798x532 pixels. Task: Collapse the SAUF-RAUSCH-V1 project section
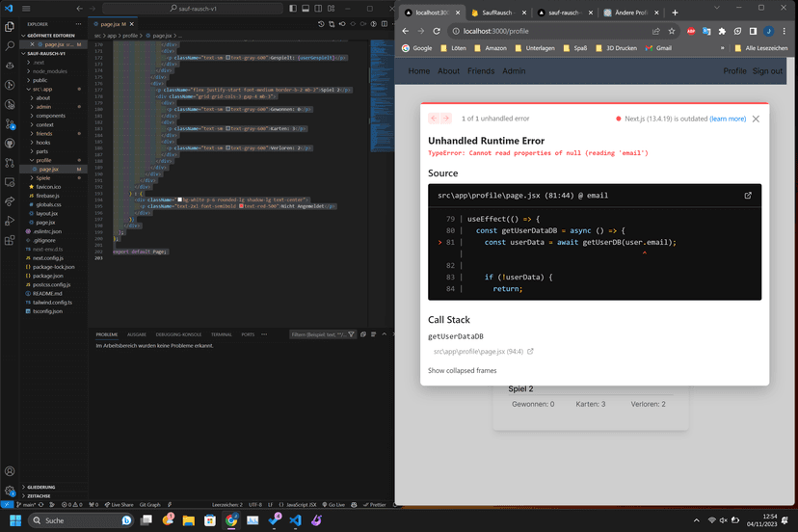[46, 53]
